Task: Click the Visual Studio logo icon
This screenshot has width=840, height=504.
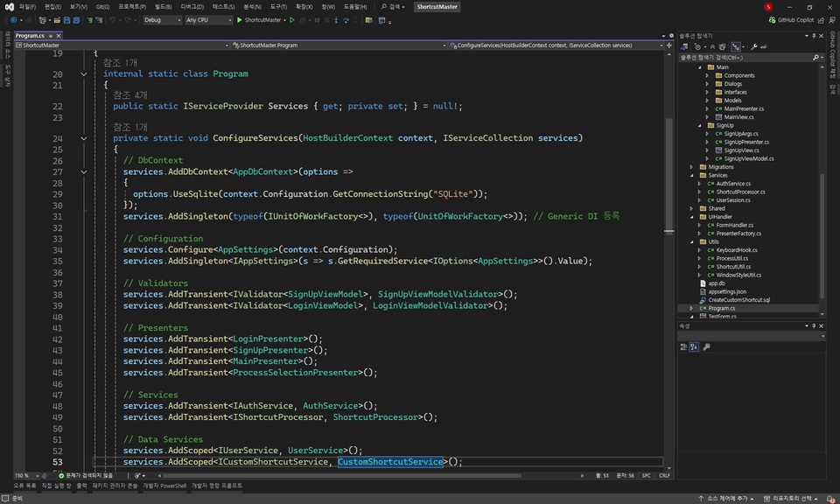Action: click(x=9, y=7)
